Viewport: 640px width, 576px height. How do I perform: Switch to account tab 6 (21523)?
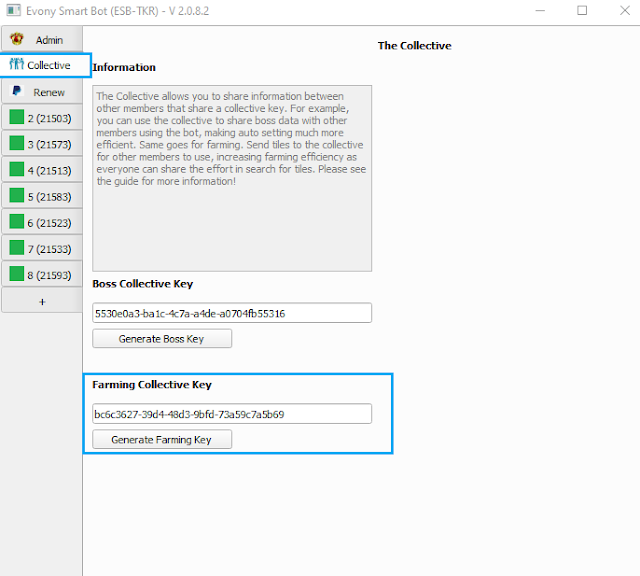42,222
